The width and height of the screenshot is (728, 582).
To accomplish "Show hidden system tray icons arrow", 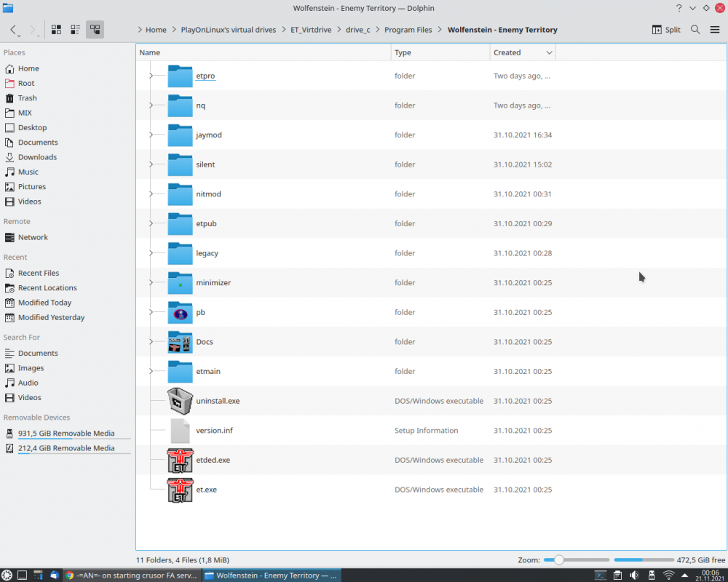I will pyautogui.click(x=684, y=575).
